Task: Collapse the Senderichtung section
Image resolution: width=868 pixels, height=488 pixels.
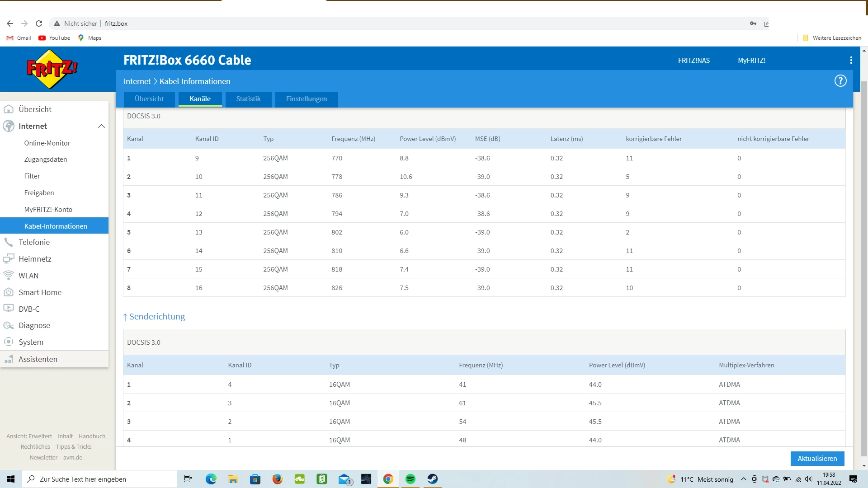Action: pos(154,317)
